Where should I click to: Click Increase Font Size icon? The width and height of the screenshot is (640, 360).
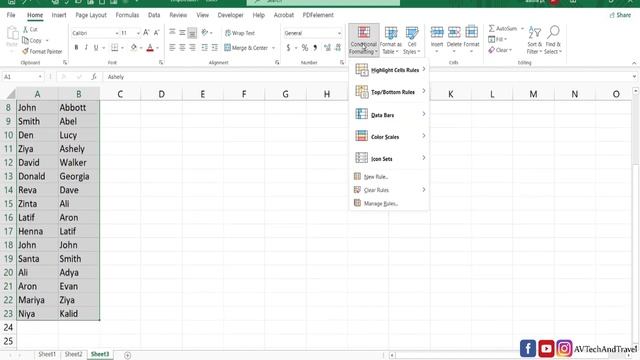click(146, 33)
